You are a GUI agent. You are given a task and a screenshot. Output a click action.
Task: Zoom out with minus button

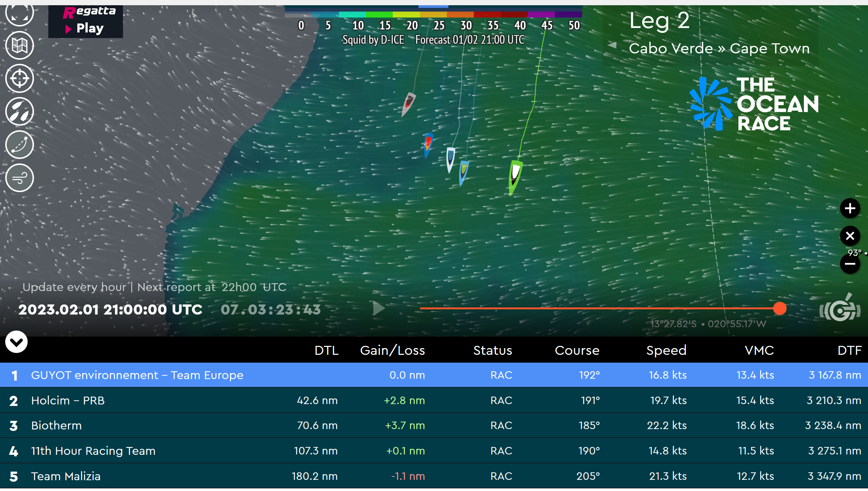[850, 264]
